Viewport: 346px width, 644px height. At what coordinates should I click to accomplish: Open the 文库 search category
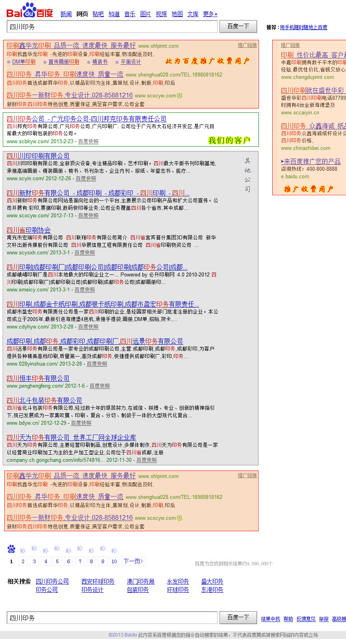(x=193, y=14)
